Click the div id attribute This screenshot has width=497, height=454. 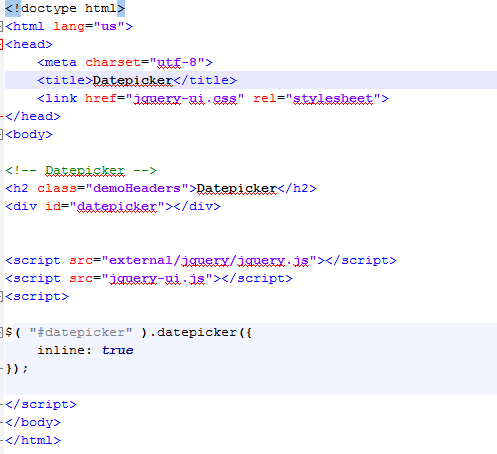pyautogui.click(x=53, y=206)
